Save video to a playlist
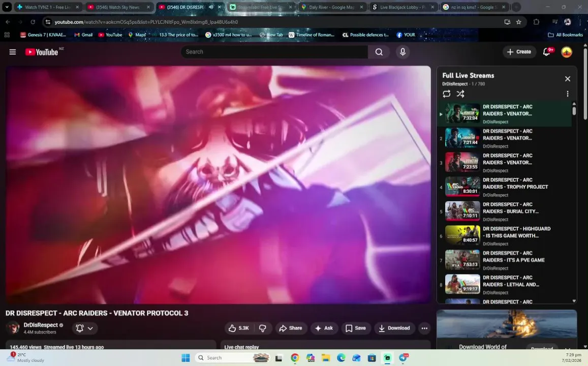This screenshot has height=366, width=588. pyautogui.click(x=356, y=328)
